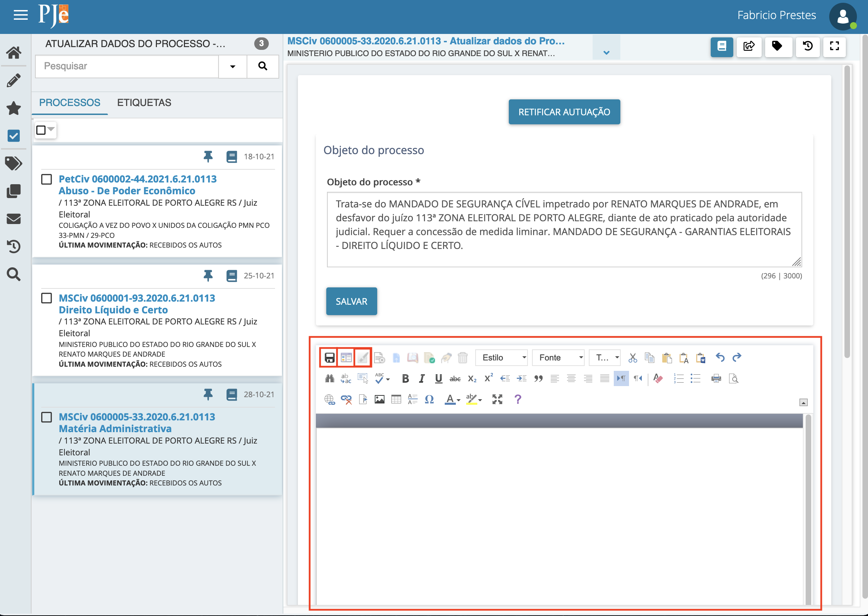Open the Fonte dropdown
Viewport: 868px width, 616px height.
pyautogui.click(x=558, y=358)
